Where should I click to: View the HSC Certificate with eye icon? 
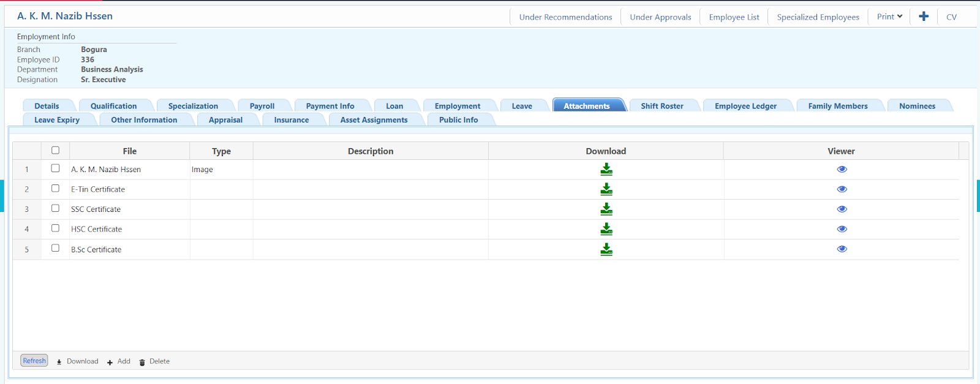pos(842,229)
